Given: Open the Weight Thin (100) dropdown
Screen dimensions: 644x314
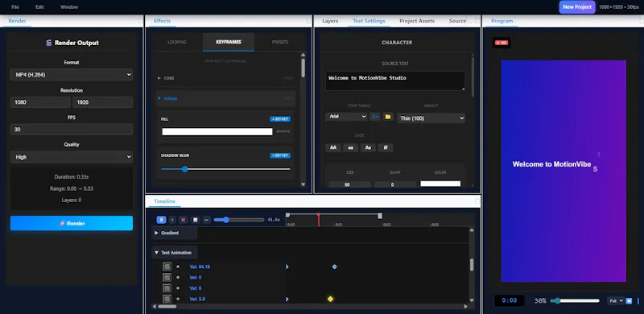Looking at the screenshot, I should pos(431,118).
